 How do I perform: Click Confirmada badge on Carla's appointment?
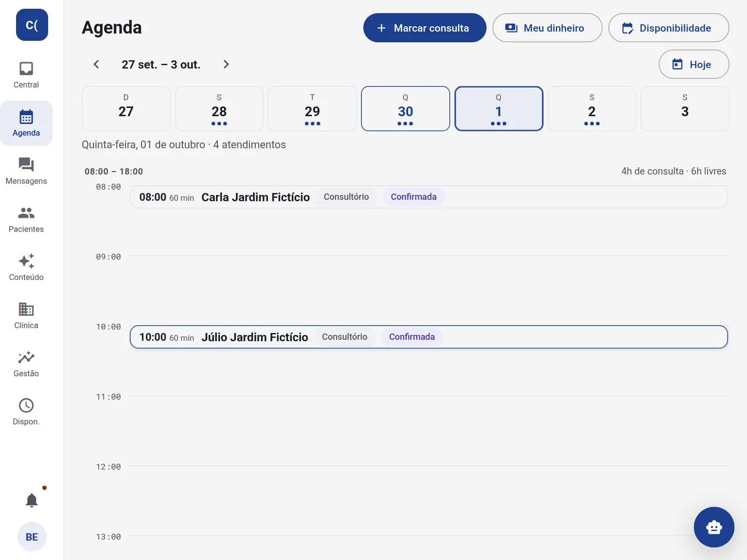[414, 197]
